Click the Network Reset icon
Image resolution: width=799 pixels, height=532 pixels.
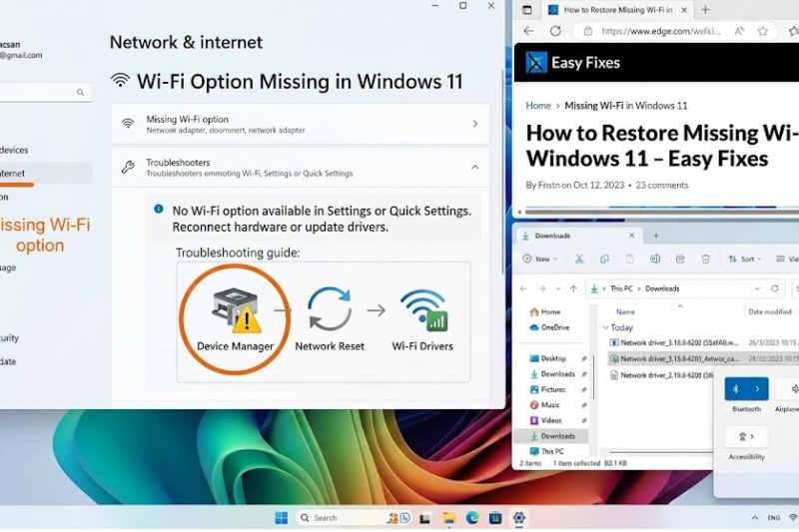(329, 309)
